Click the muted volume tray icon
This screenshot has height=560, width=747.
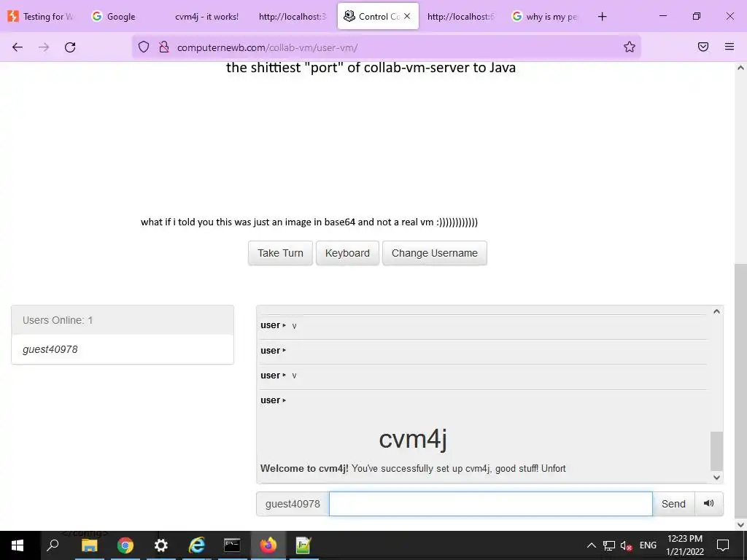coord(627,545)
